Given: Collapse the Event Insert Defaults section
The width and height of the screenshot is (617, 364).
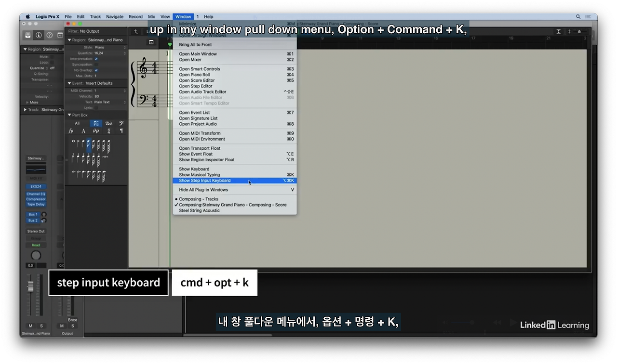Looking at the screenshot, I should click(69, 83).
